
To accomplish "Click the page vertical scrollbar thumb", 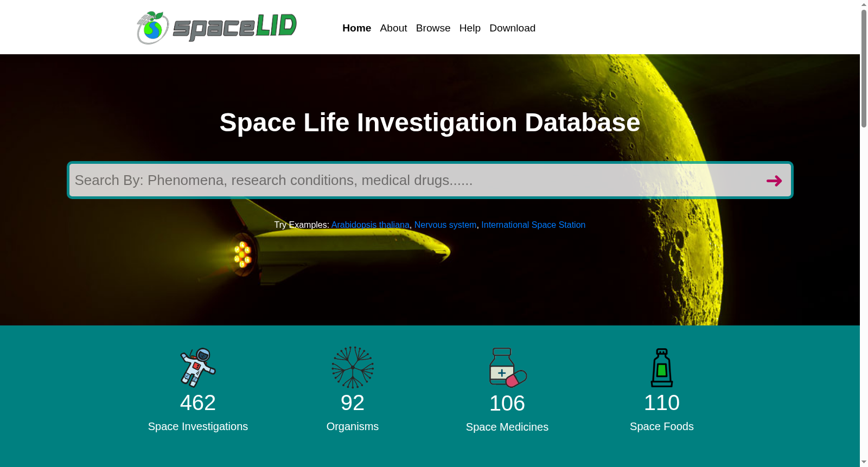I will tap(864, 68).
